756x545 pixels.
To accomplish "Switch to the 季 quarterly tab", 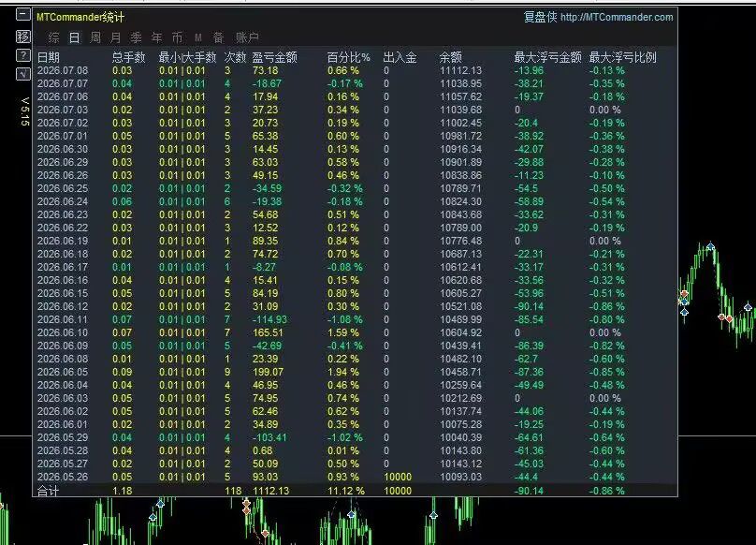I will [137, 37].
